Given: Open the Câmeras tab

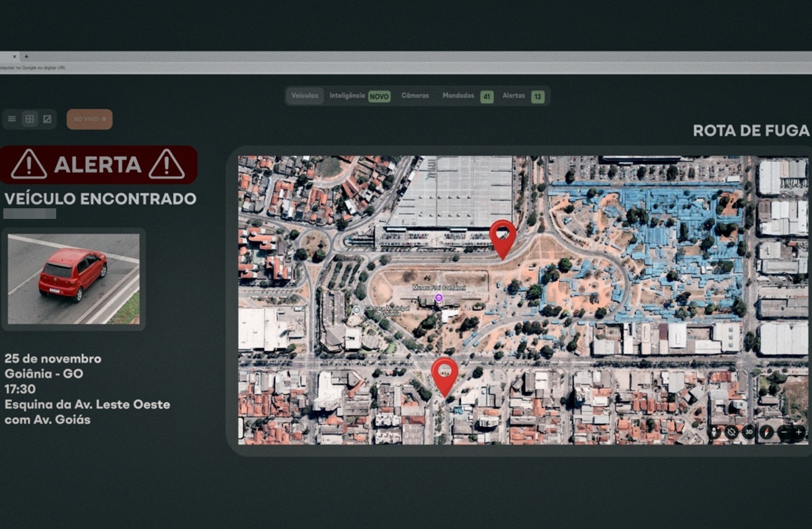Looking at the screenshot, I should point(415,96).
